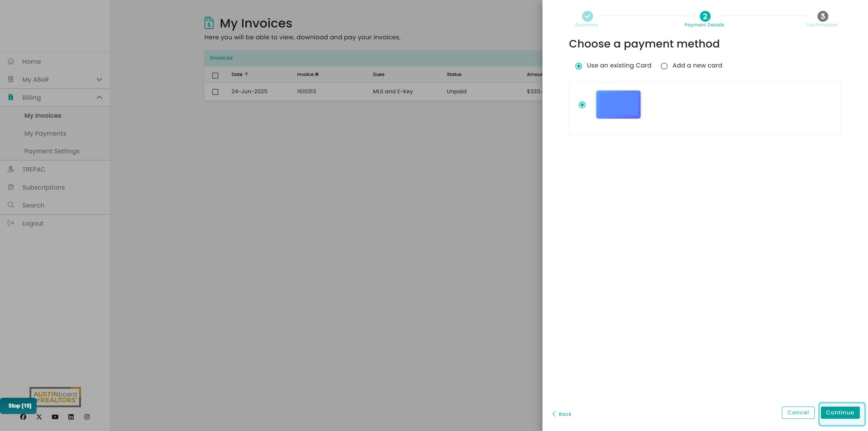Open the Subscriptions menu item

point(43,187)
